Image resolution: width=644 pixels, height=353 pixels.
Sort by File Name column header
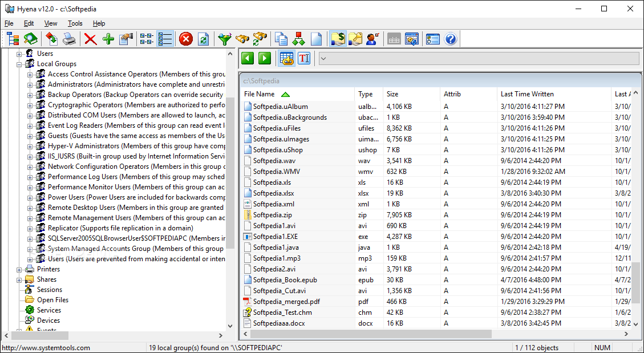[x=297, y=94]
